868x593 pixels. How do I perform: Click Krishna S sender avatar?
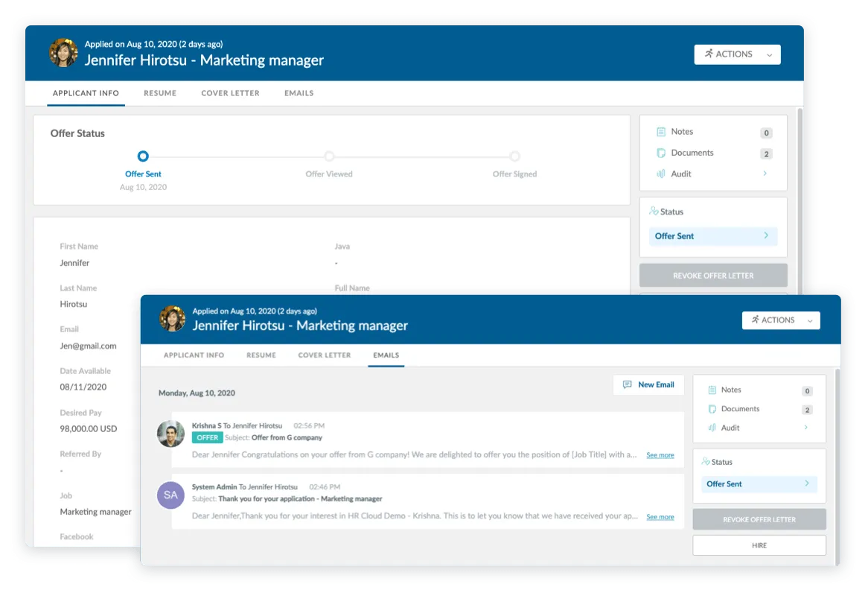coord(170,434)
